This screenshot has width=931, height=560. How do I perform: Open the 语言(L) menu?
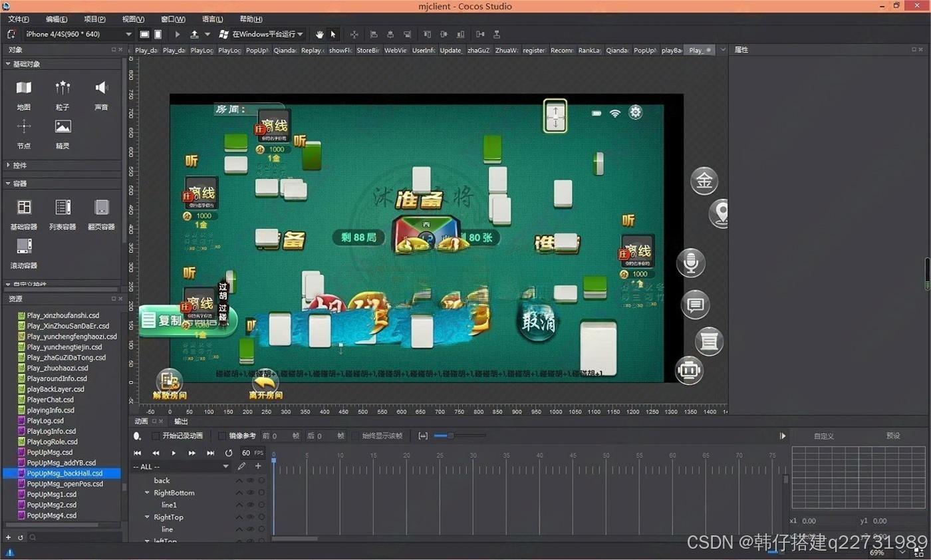(212, 19)
